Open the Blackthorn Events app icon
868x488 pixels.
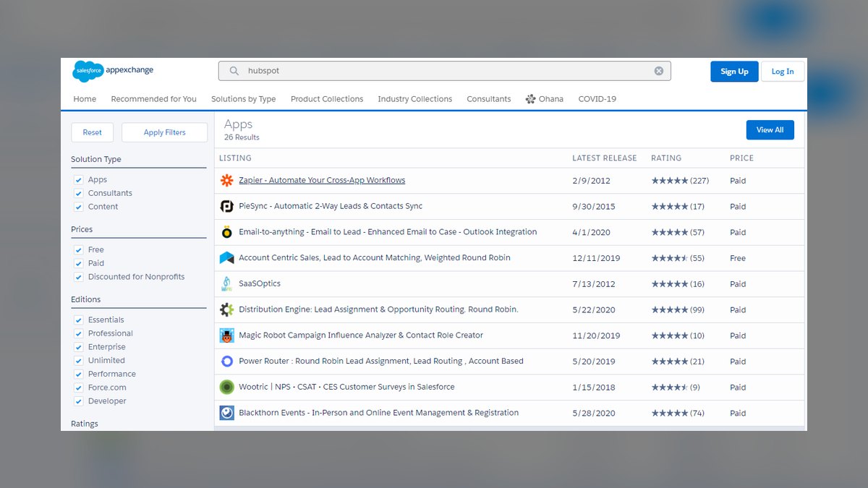[226, 413]
